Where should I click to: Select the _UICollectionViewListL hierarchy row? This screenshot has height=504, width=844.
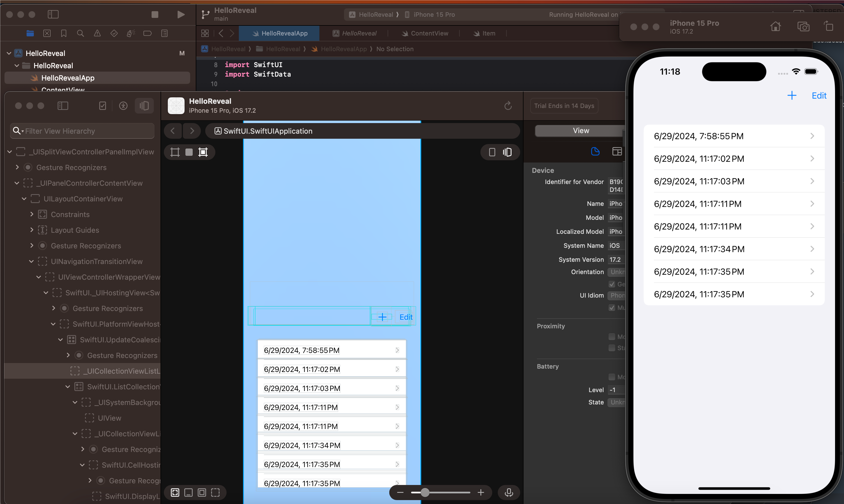tap(82, 371)
